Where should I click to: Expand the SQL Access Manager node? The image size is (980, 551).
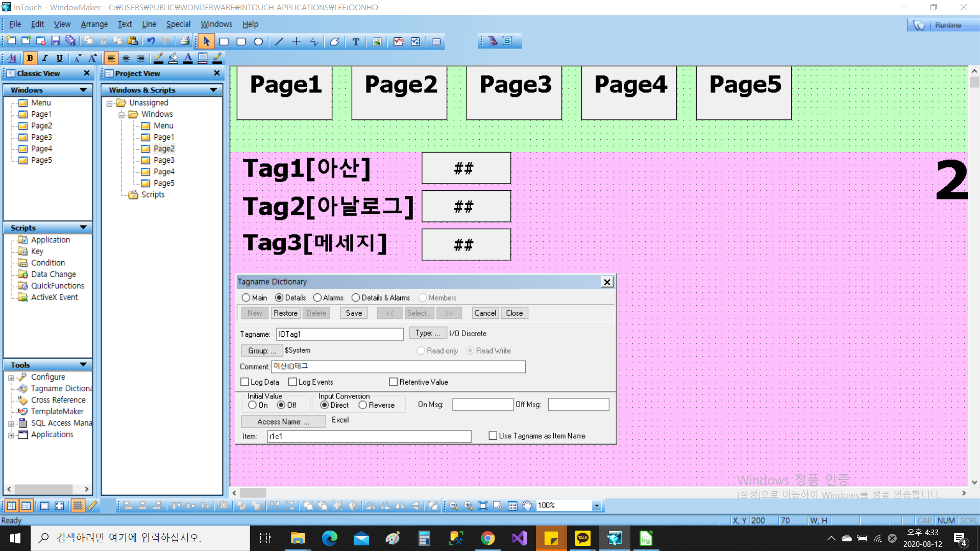click(x=11, y=424)
